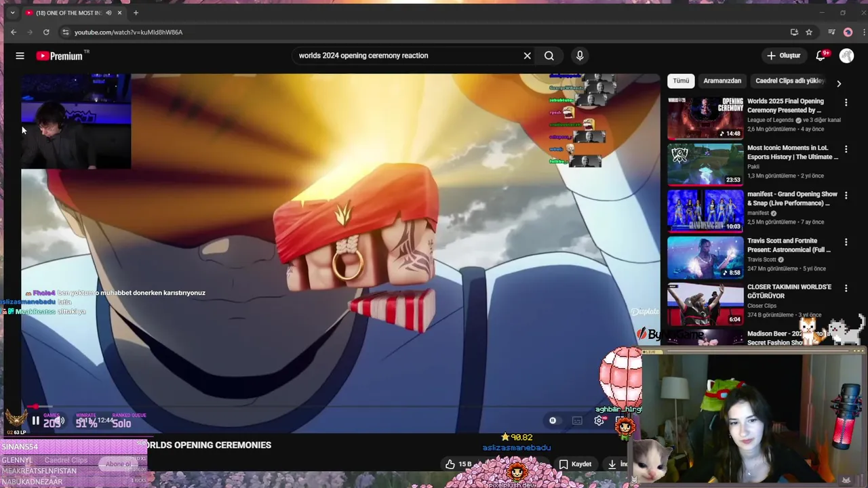Image resolution: width=868 pixels, height=488 pixels.
Task: Open the Chrome profile avatar
Action: (848, 32)
